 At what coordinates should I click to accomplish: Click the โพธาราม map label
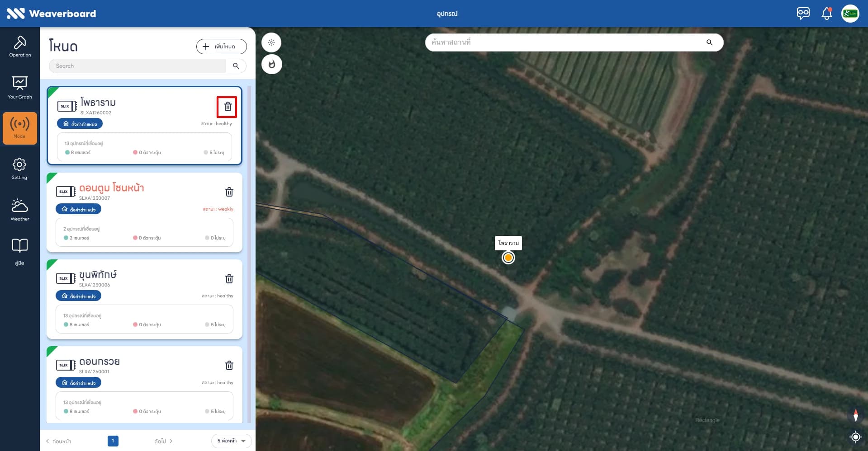508,243
